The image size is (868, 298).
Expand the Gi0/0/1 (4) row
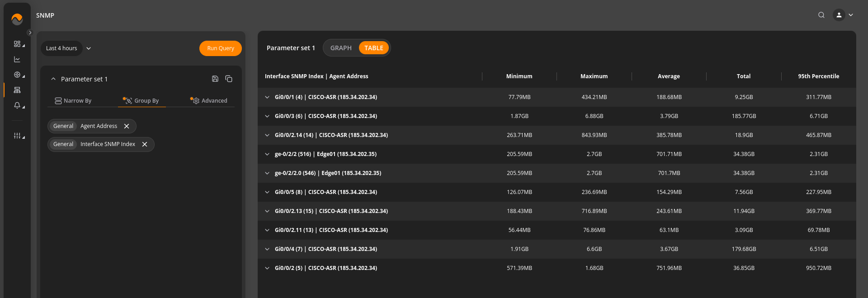click(267, 97)
